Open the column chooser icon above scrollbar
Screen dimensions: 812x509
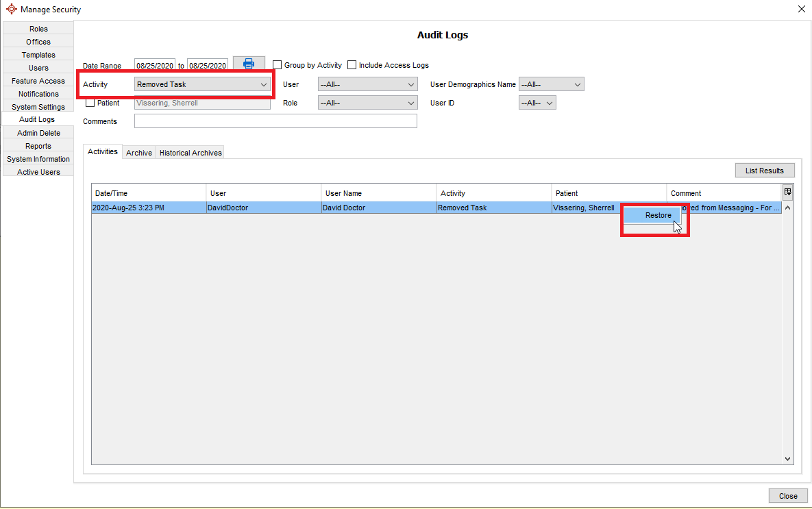788,192
